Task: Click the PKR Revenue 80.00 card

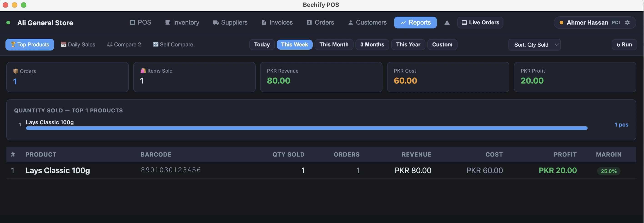Action: coord(321,77)
